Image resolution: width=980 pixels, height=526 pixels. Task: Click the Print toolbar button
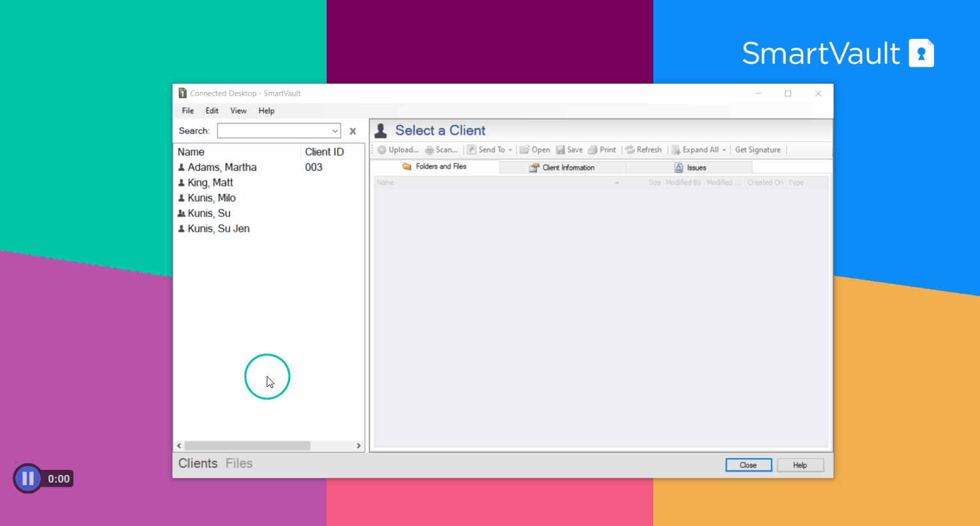click(x=602, y=150)
